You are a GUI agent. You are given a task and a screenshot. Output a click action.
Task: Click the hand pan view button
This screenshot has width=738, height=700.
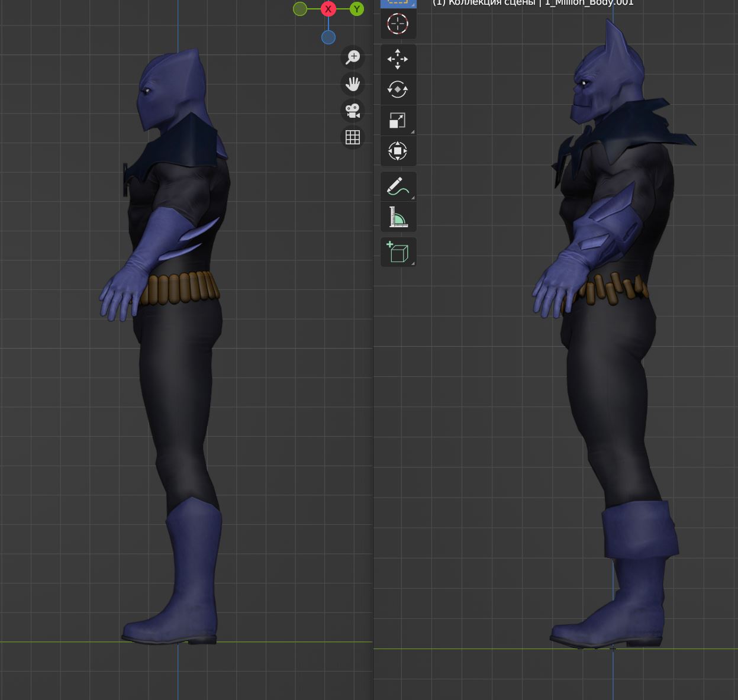point(353,84)
